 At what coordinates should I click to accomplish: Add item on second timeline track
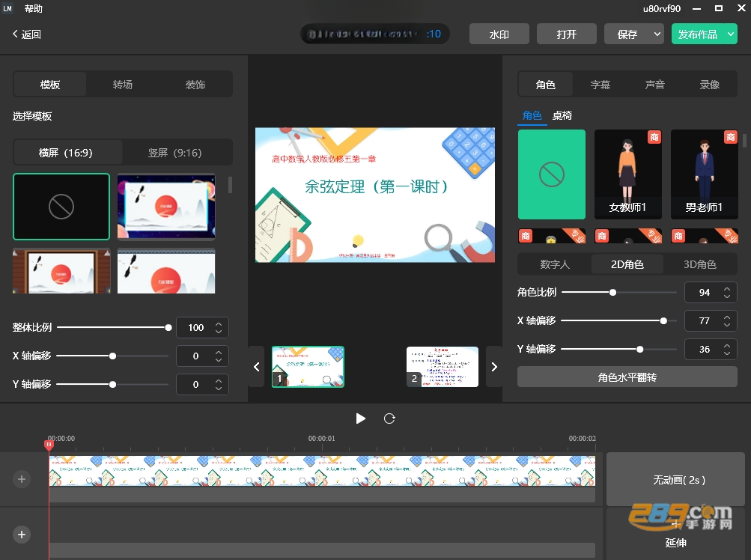(22, 535)
